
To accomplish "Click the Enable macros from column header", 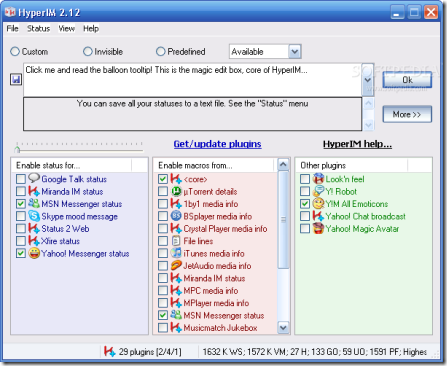I will tap(213, 165).
